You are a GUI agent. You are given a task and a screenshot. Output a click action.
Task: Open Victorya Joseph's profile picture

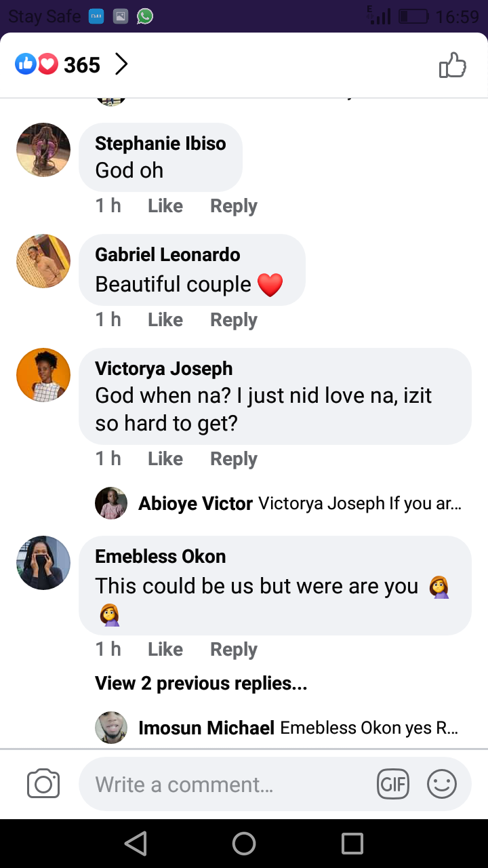43,375
